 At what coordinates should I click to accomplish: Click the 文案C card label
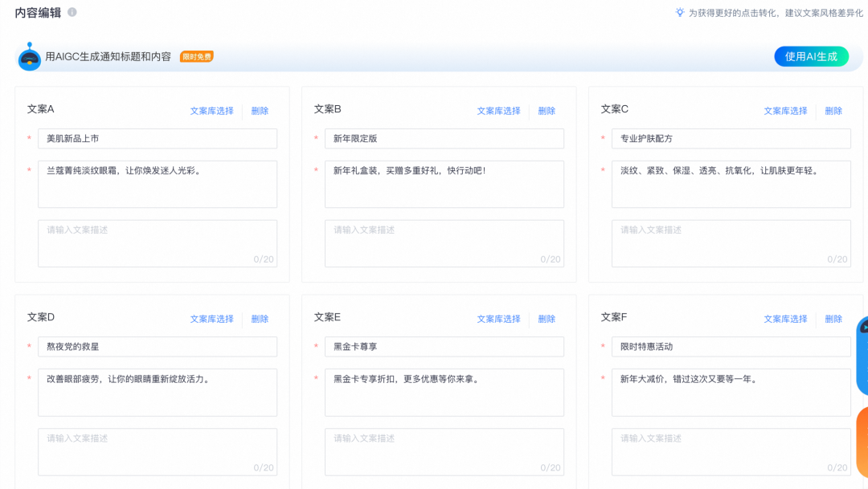[x=615, y=109]
